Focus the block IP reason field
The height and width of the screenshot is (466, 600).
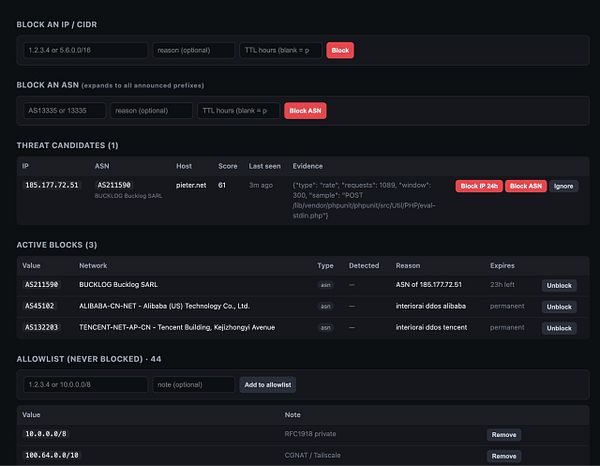193,50
